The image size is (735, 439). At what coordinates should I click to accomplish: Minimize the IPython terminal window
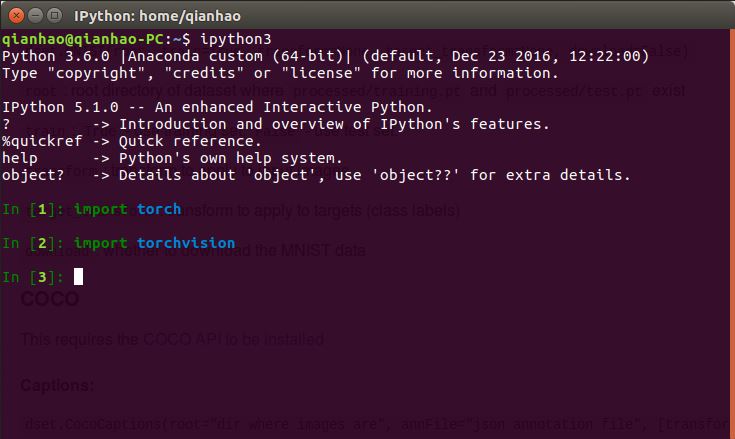click(34, 15)
